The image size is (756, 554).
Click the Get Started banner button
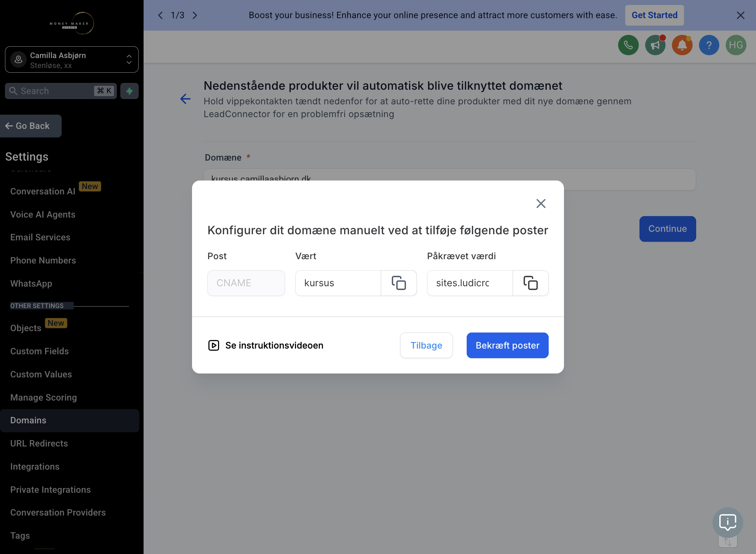point(654,15)
